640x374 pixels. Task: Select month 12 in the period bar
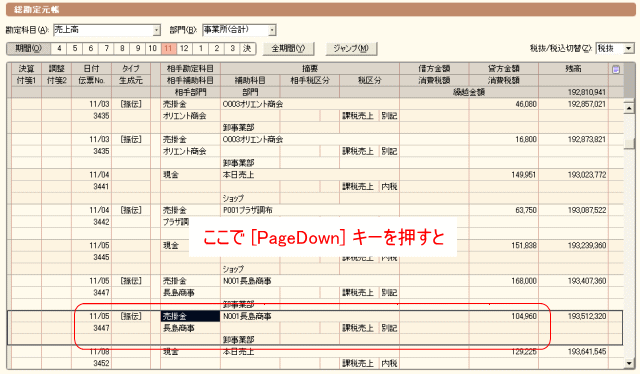[x=184, y=49]
